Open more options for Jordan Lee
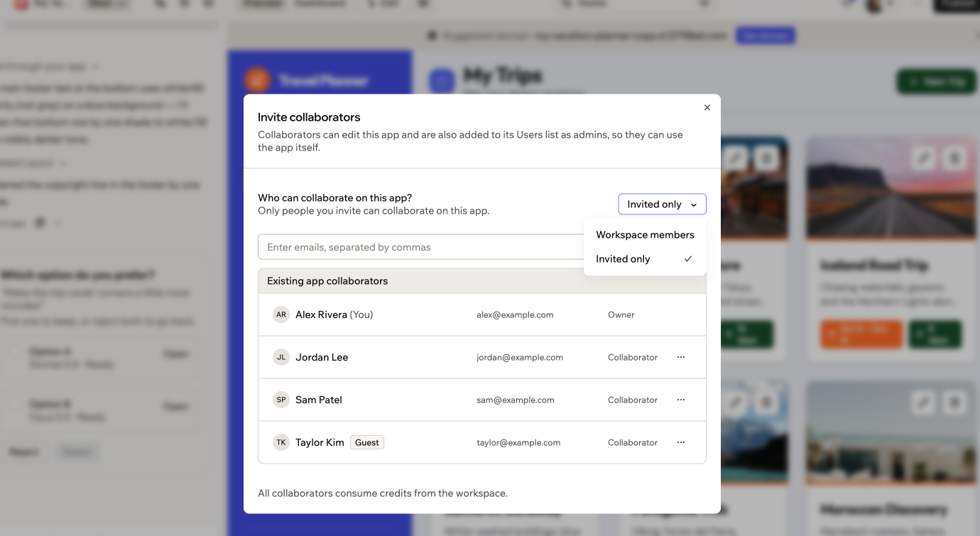 681,357
